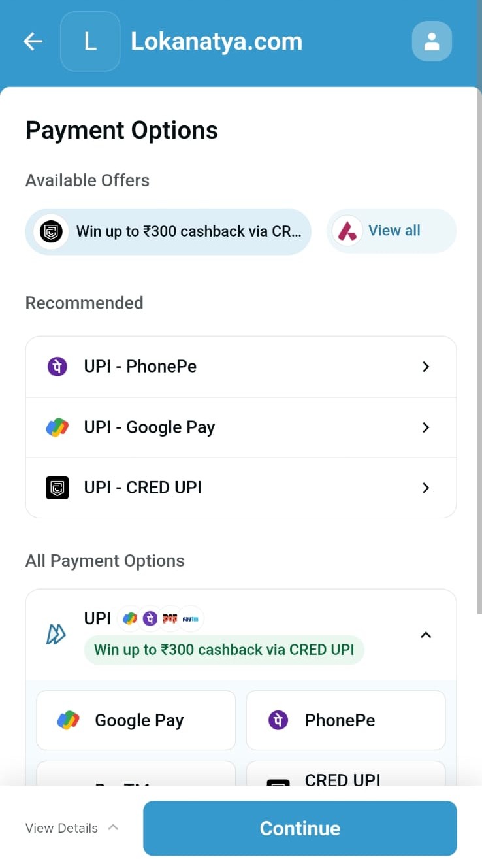Tap PhonePe icon in Recommended list

click(x=57, y=367)
